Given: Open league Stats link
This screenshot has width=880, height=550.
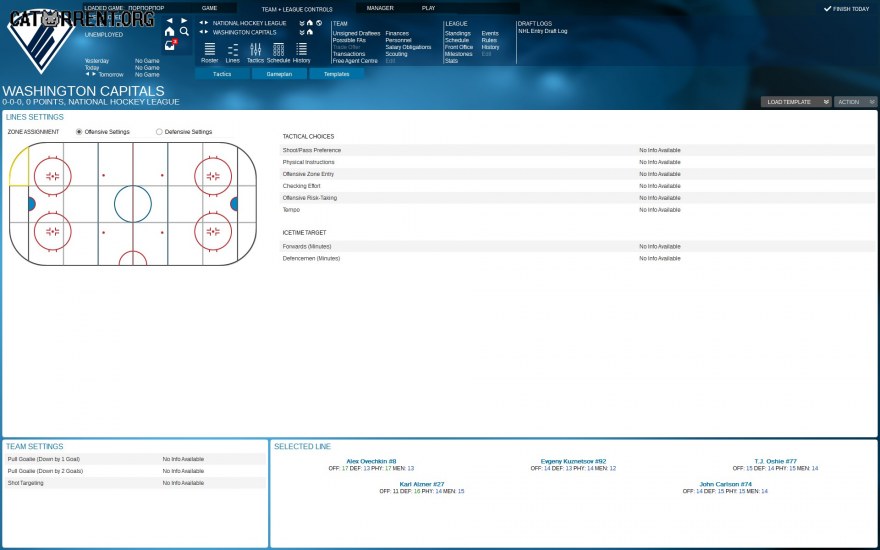Looking at the screenshot, I should (x=451, y=61).
